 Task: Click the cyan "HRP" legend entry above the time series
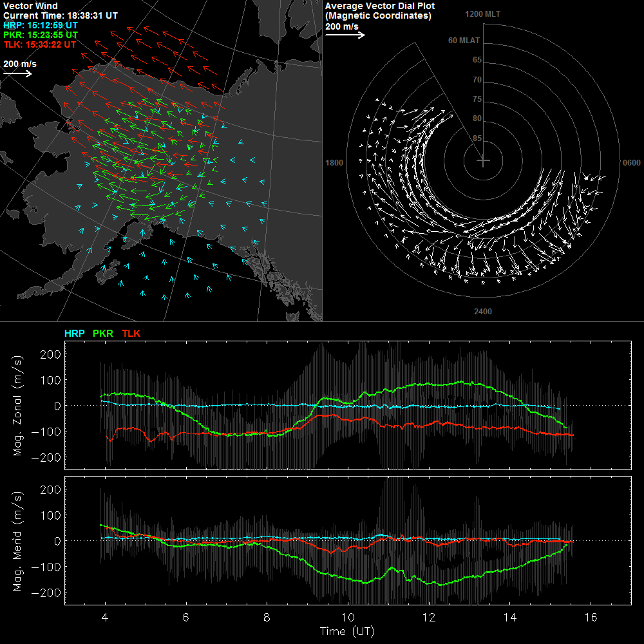[x=74, y=333]
